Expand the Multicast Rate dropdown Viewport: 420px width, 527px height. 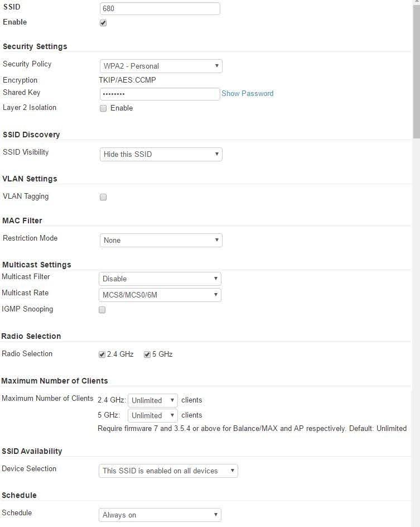click(x=160, y=295)
